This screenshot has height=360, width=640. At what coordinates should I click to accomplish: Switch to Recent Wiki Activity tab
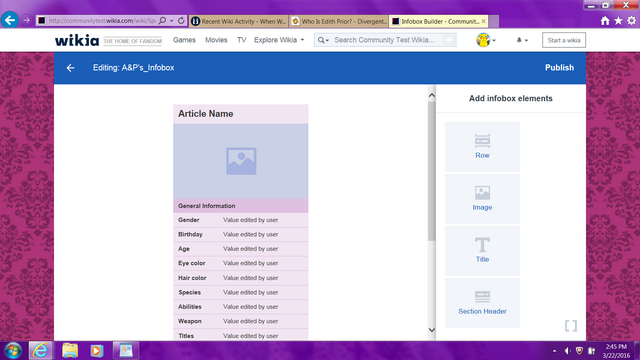239,21
